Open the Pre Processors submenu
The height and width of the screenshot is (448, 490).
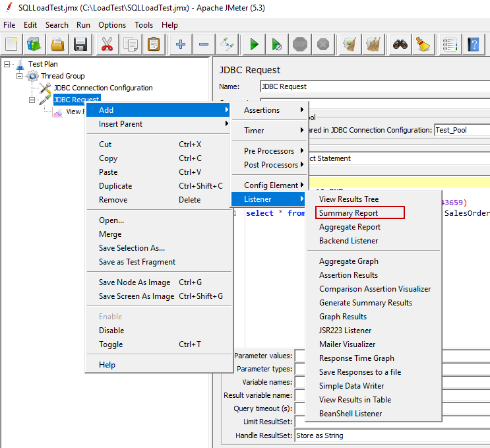pos(269,151)
